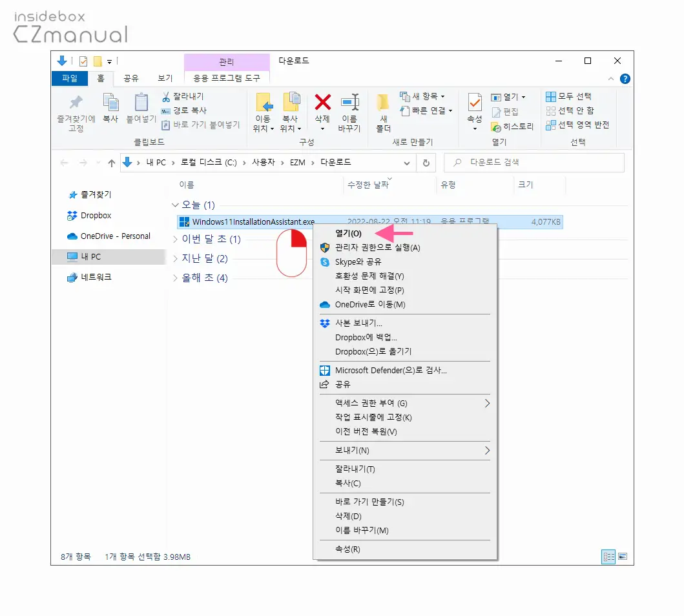Choose 열기(O) in context menu
Screen dimensions: 684x616
[x=405, y=234]
